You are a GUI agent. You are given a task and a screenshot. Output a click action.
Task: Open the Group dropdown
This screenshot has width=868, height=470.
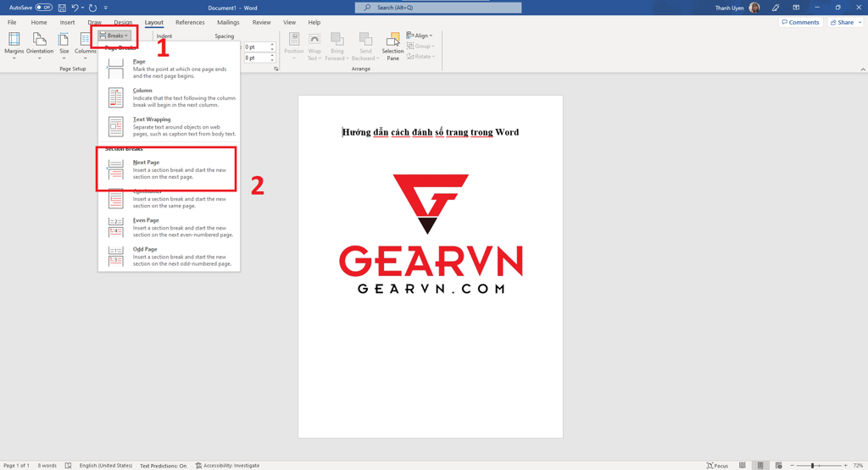tap(420, 46)
